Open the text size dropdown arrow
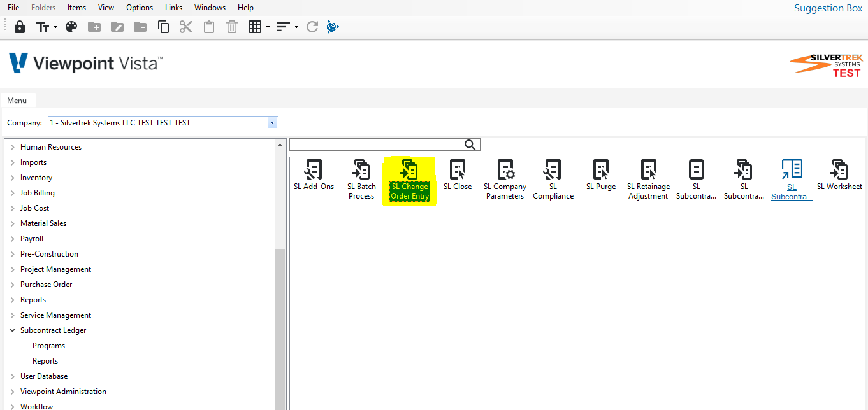The width and height of the screenshot is (868, 410). click(x=56, y=27)
